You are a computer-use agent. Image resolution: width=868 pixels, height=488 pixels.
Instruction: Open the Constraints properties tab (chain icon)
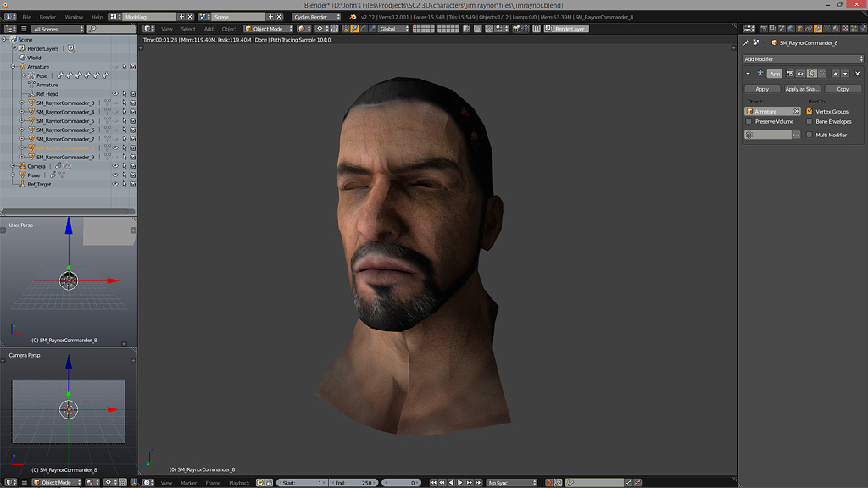point(809,28)
